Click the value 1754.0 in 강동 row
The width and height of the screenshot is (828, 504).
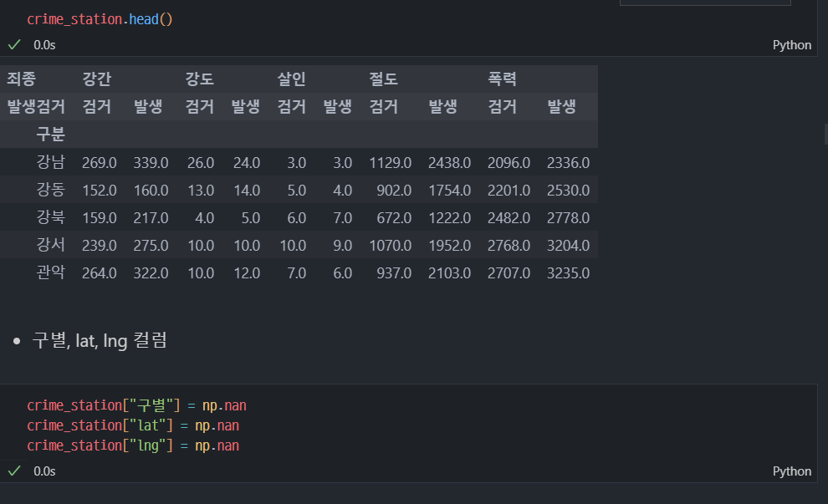[449, 190]
